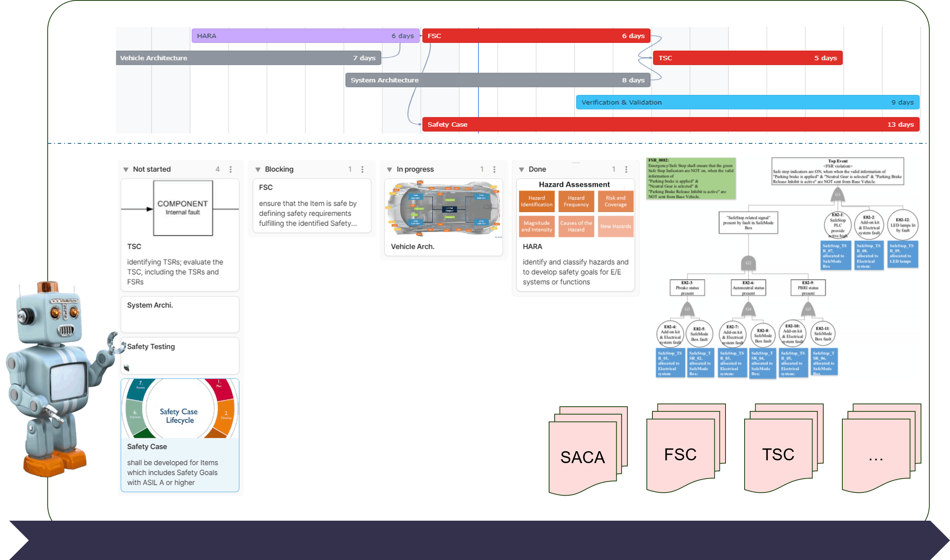
Task: Click the vehicle architecture car image
Action: 444,209
